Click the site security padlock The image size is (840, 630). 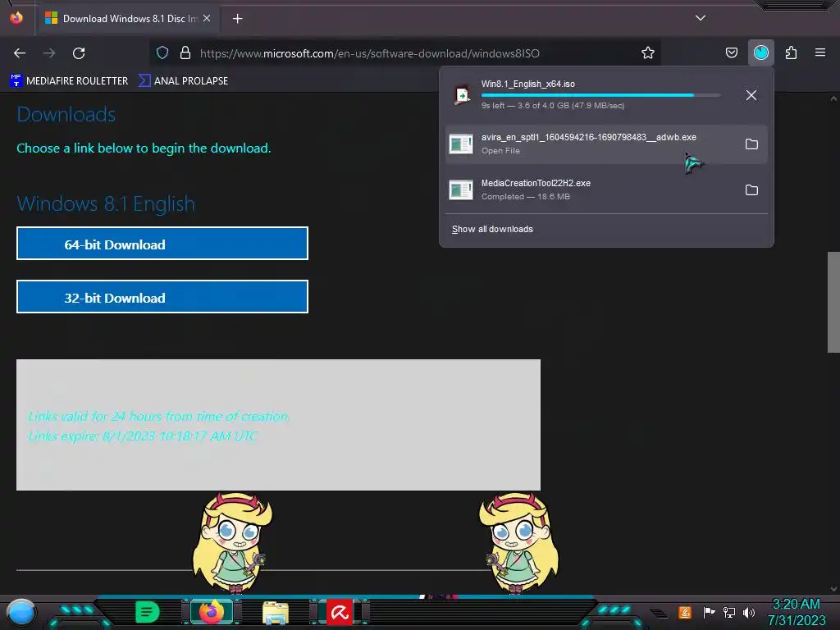point(185,53)
